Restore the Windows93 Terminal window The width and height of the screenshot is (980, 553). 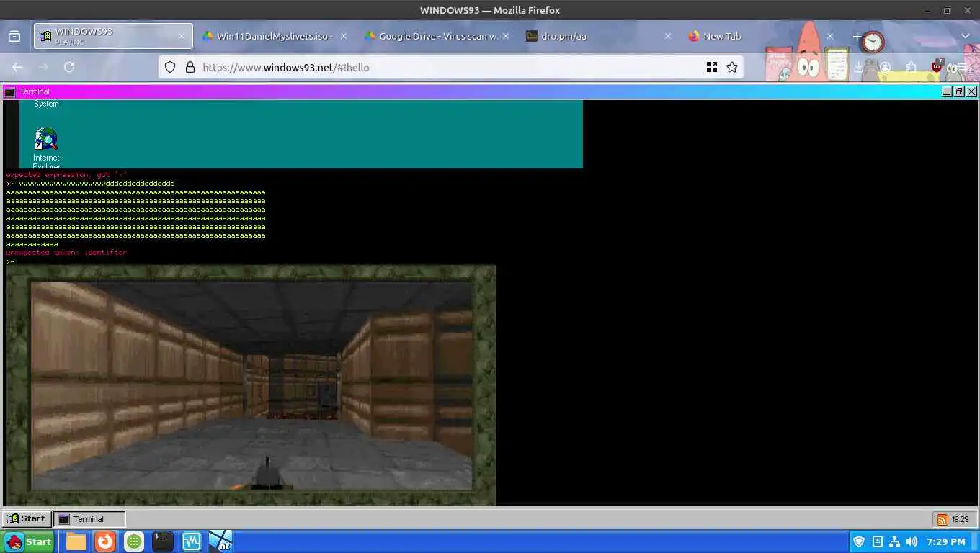click(960, 91)
